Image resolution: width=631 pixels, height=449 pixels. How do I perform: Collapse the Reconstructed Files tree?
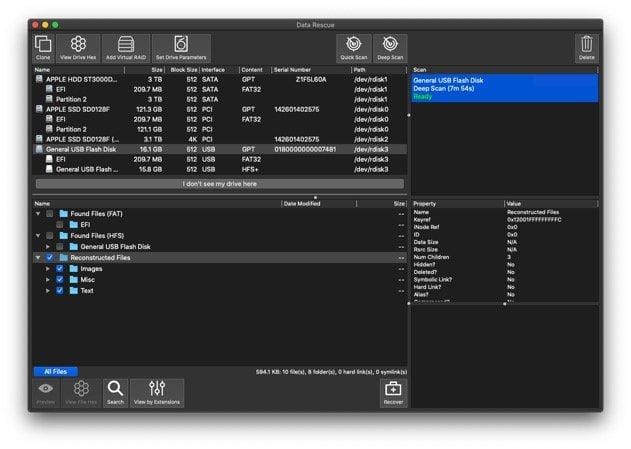38,257
